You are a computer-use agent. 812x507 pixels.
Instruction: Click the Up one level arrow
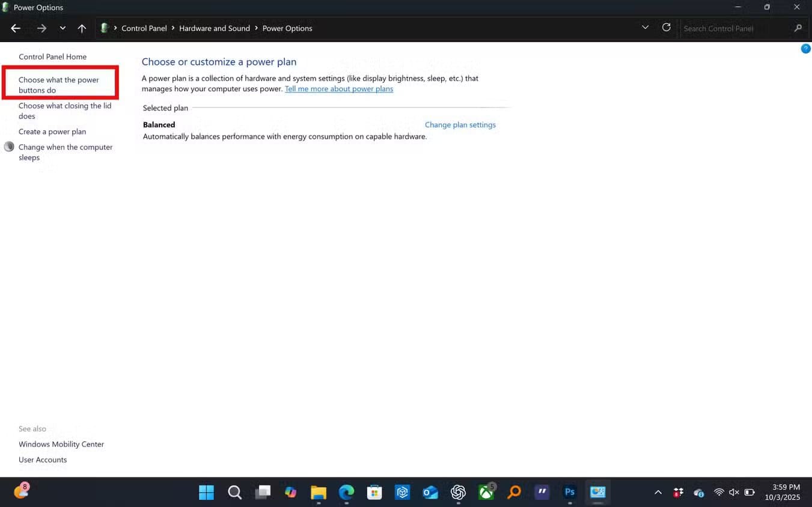tap(82, 28)
